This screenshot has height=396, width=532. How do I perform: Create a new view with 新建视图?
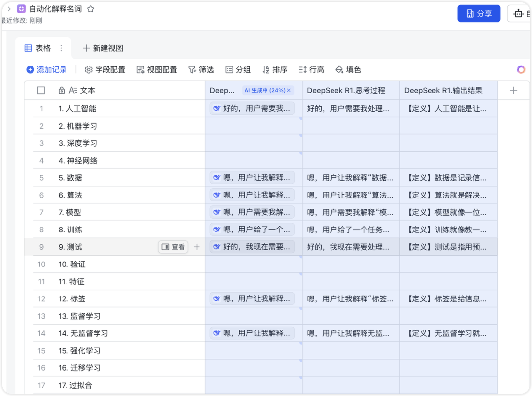[103, 48]
